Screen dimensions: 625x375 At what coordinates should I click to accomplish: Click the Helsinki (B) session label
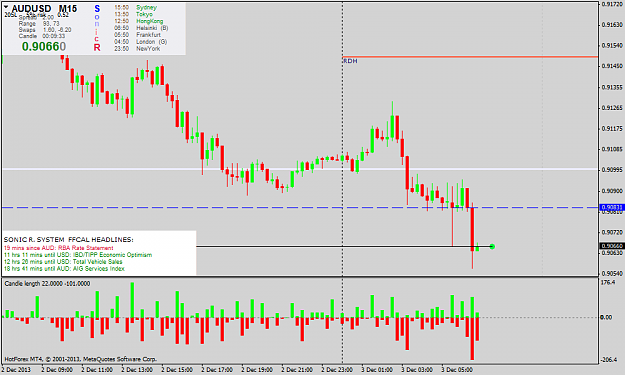[x=152, y=28]
